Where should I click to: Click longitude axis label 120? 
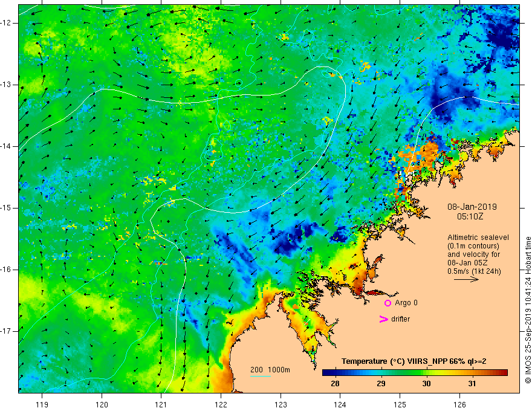coord(102,404)
